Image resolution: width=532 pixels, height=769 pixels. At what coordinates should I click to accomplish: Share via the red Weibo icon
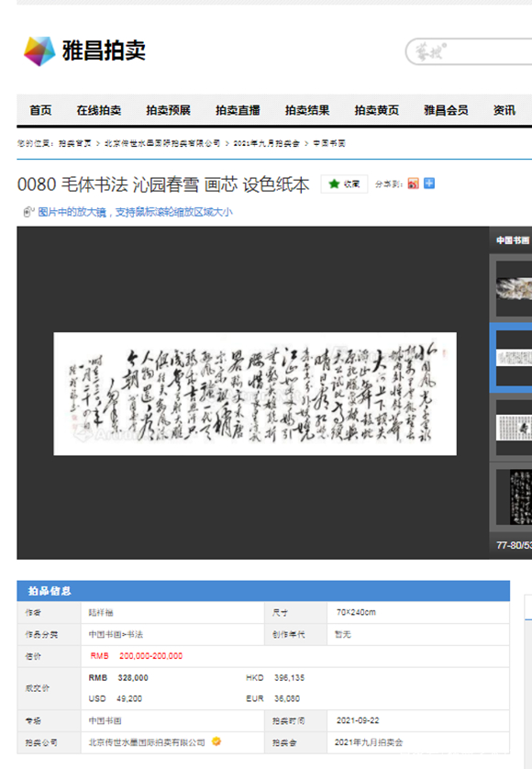click(414, 184)
